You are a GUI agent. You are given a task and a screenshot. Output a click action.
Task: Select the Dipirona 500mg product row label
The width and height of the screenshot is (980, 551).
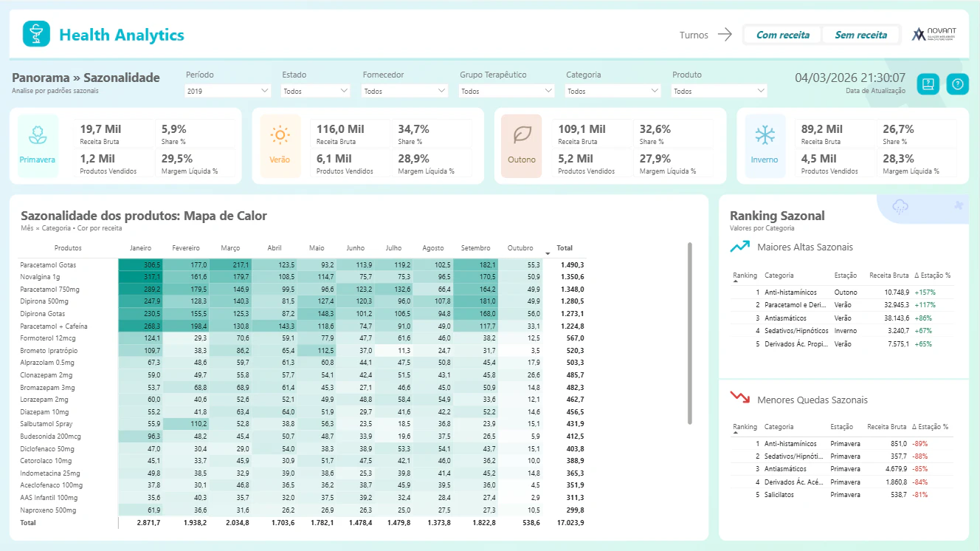click(44, 301)
